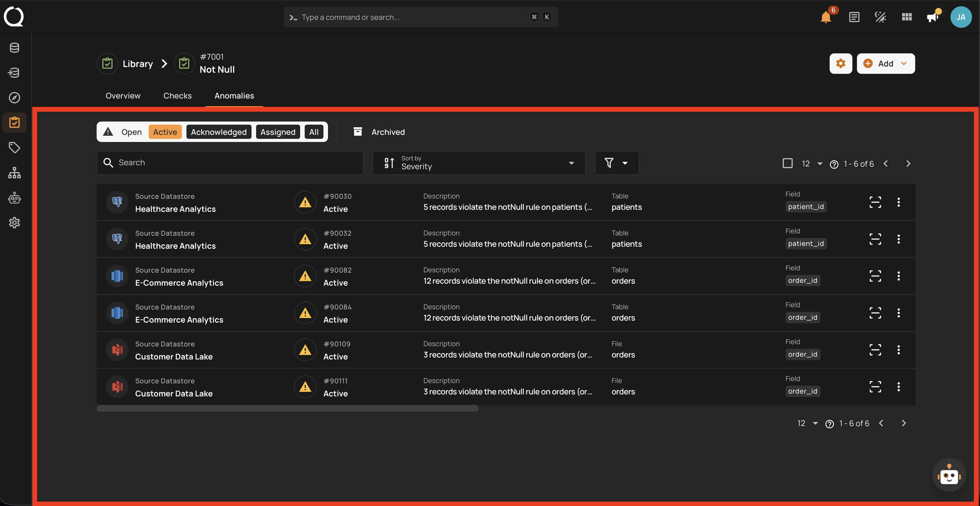Focus the anomalies Search field
This screenshot has width=980, height=506.
(230, 163)
